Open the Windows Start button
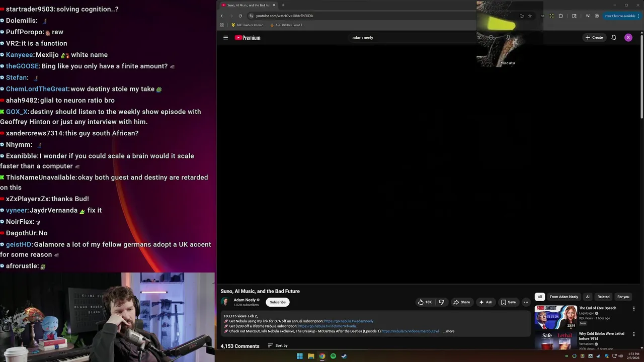Screen dimensions: 644x362 coord(299,356)
